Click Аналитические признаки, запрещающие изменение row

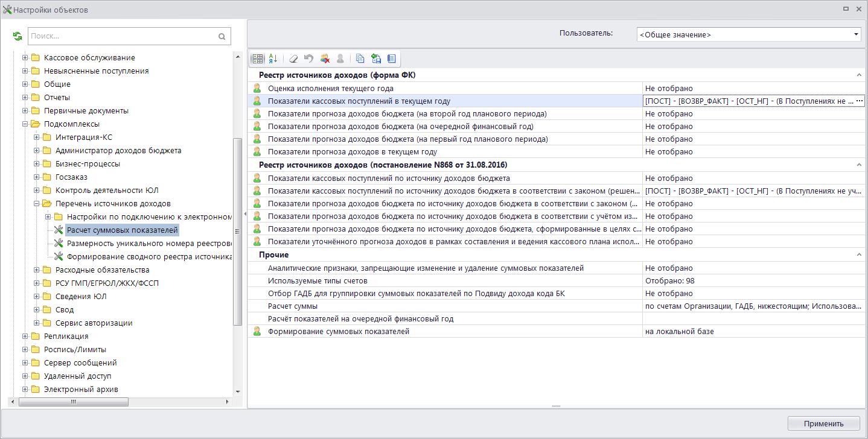(x=426, y=268)
